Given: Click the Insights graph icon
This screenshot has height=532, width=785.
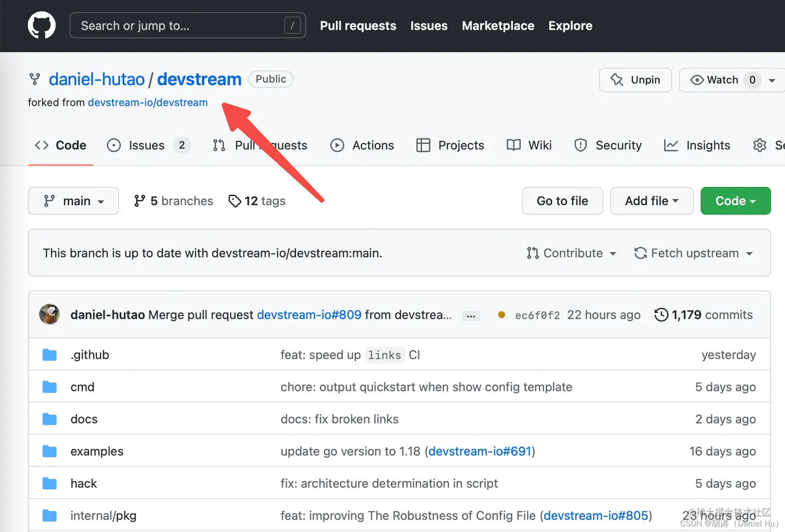Looking at the screenshot, I should click(x=671, y=145).
